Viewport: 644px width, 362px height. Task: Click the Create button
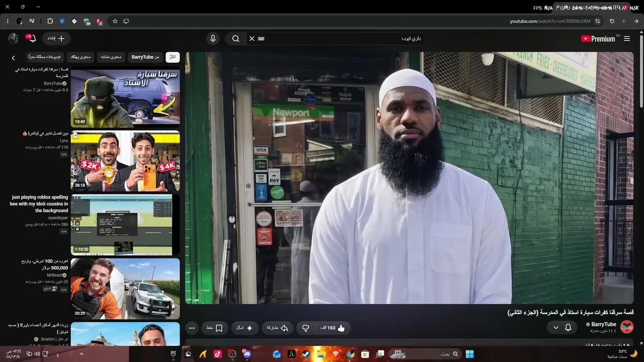click(56, 38)
